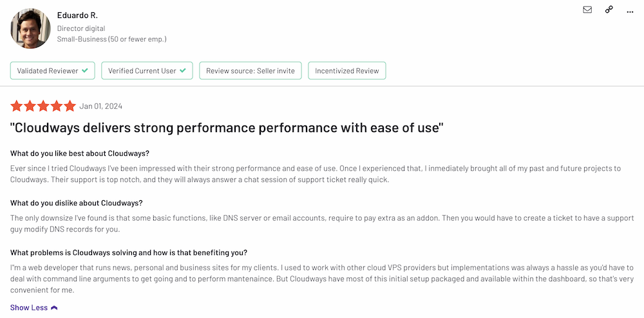The width and height of the screenshot is (644, 318).
Task: Open the Cloudways delivers strong performance review title
Action: 227,127
